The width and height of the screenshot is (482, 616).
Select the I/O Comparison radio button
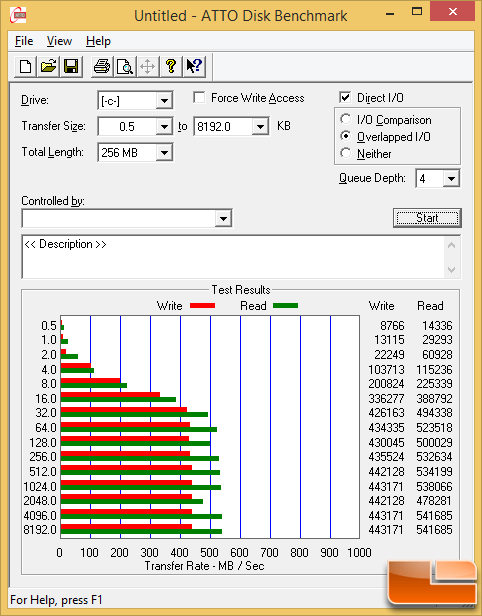click(346, 119)
